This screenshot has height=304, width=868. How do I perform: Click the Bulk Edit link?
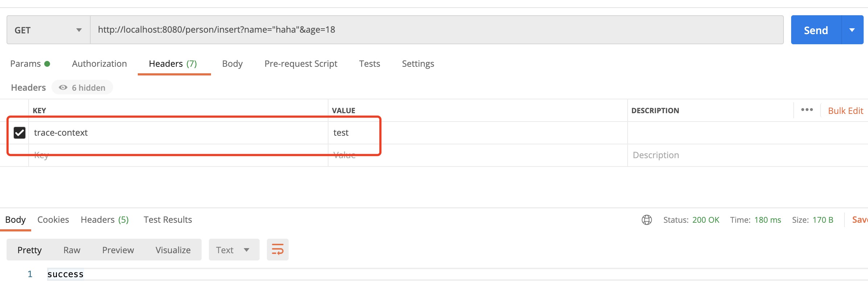click(x=845, y=111)
